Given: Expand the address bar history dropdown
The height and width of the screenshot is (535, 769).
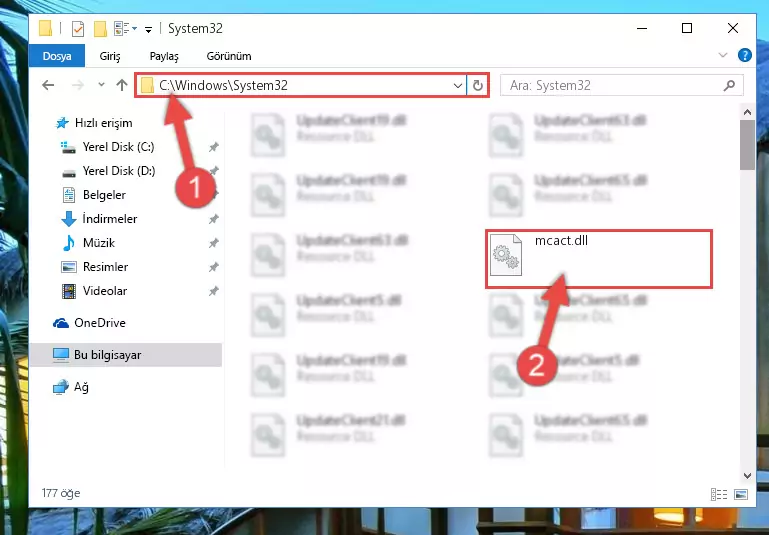Looking at the screenshot, I should tap(458, 86).
